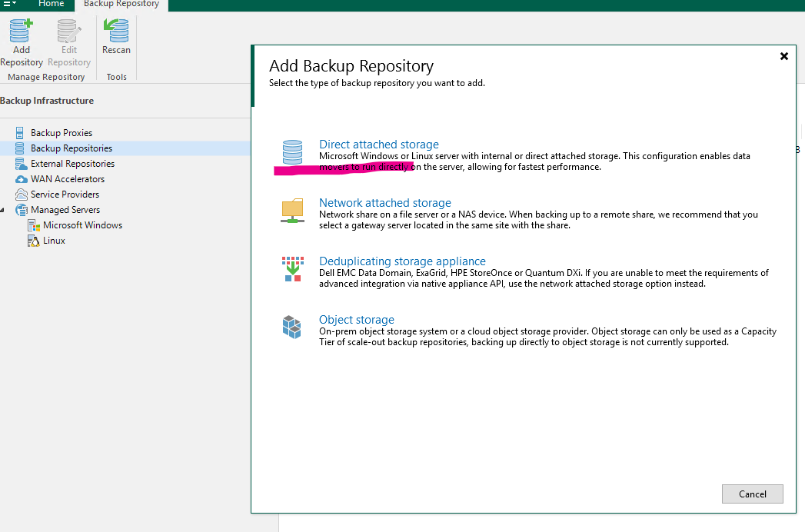Click the Linux penguin icon in tree
805x532 pixels.
click(x=33, y=241)
